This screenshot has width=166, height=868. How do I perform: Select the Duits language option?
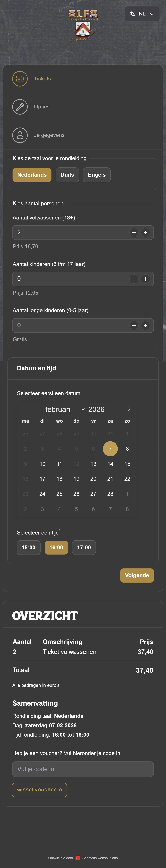click(x=67, y=175)
